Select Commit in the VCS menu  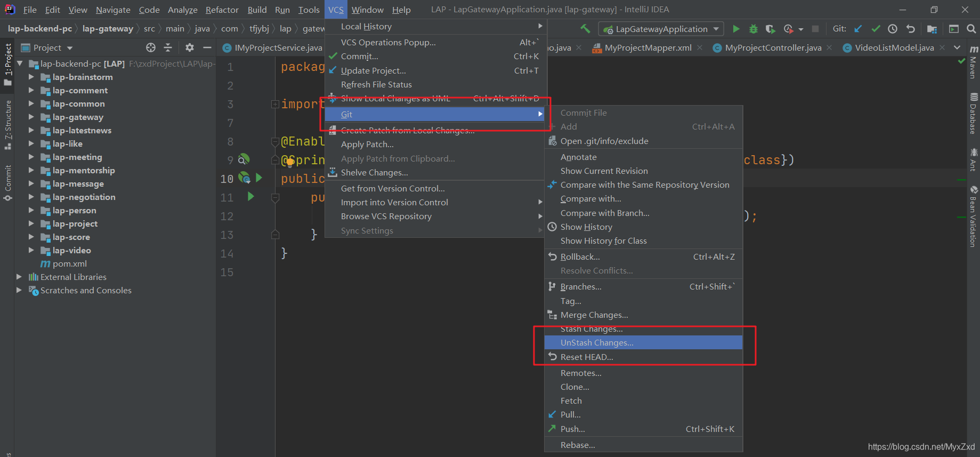tap(435, 56)
